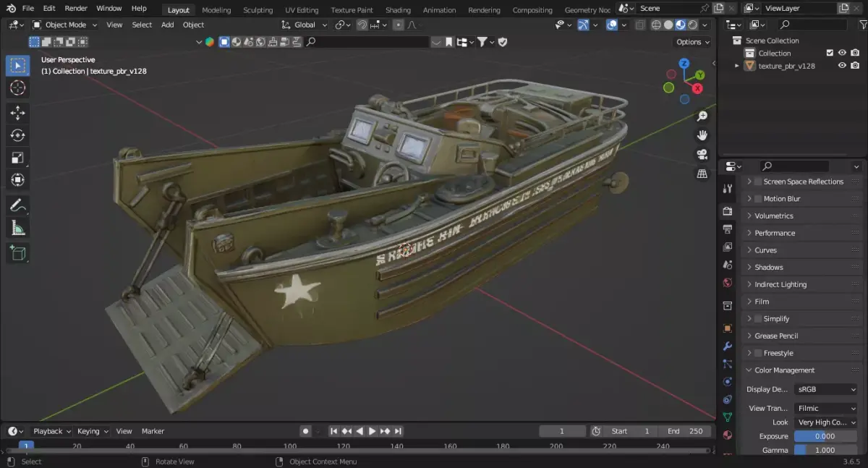Pick the Rotate tool
Screen dimensions: 868x468
click(x=18, y=135)
